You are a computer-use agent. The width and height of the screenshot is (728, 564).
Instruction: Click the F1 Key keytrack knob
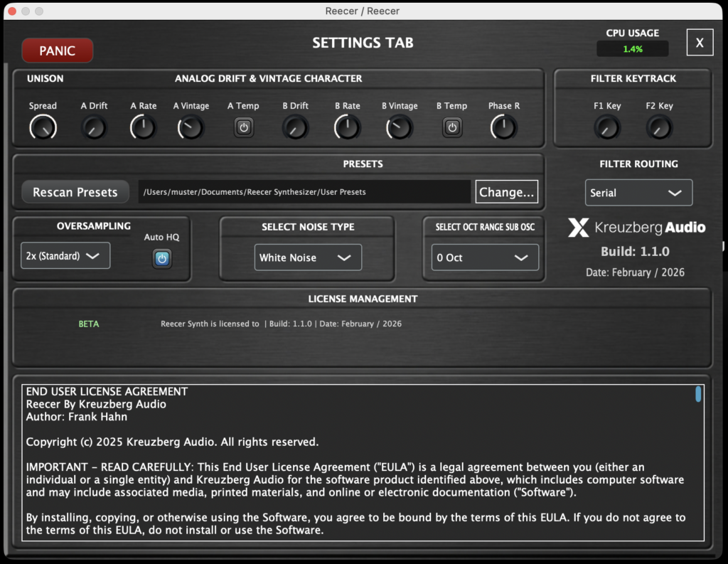point(607,128)
